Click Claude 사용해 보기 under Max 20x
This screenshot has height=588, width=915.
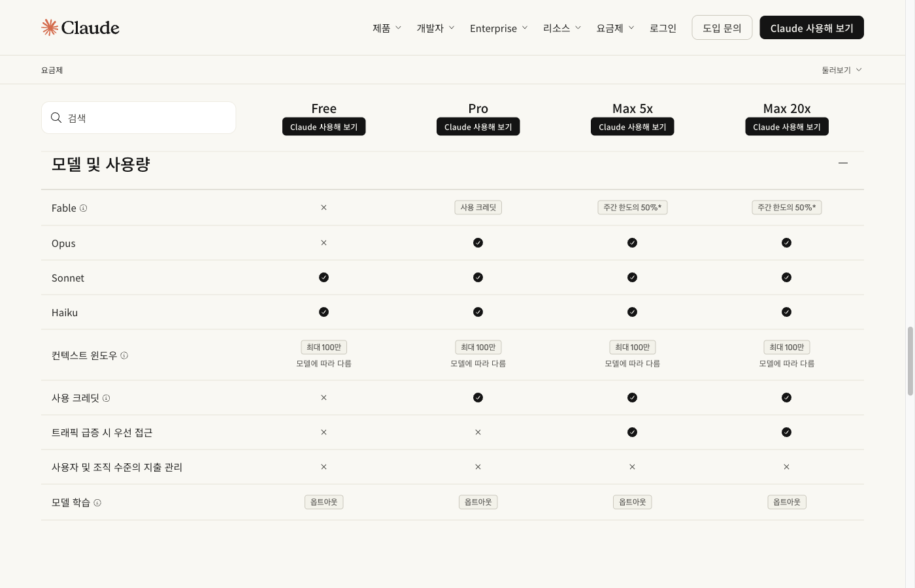tap(787, 127)
